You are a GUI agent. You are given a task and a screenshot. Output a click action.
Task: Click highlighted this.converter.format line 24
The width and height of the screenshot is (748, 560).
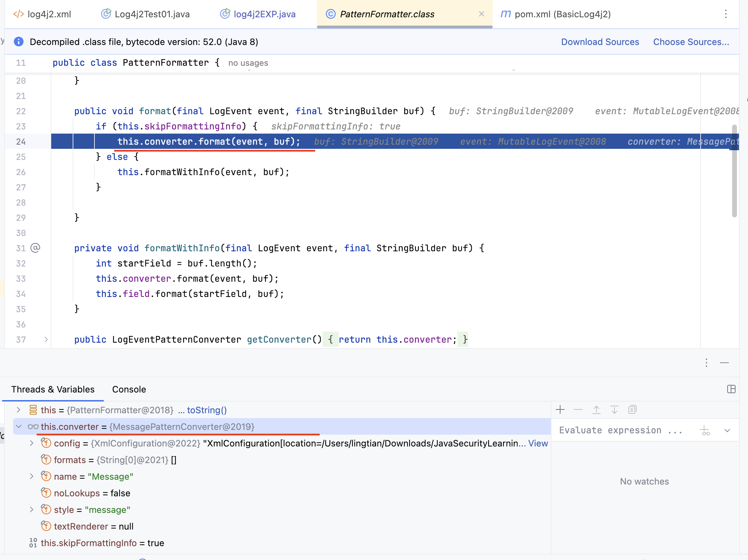coord(209,142)
